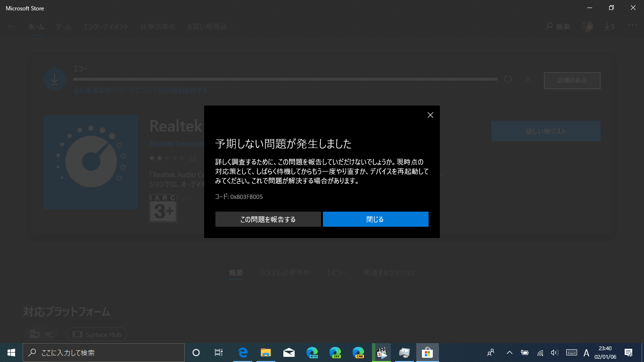The width and height of the screenshot is (644, 362).
Task: Open the faster download details link
Action: point(140,90)
